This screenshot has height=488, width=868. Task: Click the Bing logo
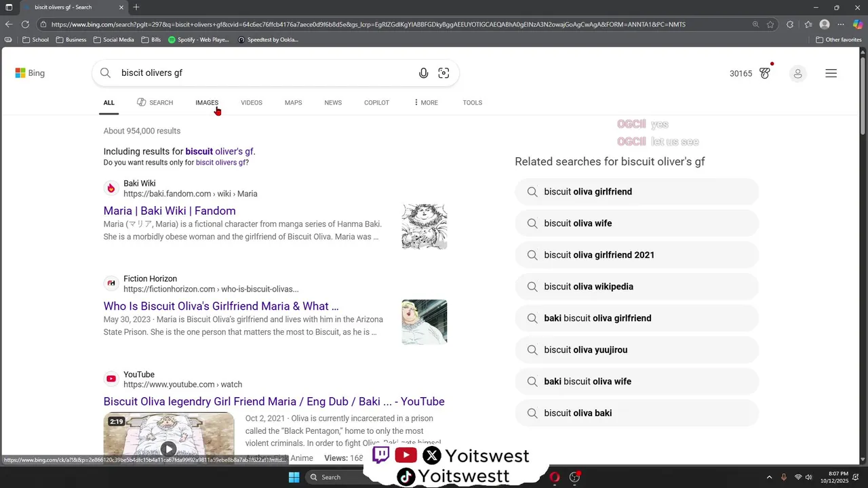click(30, 73)
